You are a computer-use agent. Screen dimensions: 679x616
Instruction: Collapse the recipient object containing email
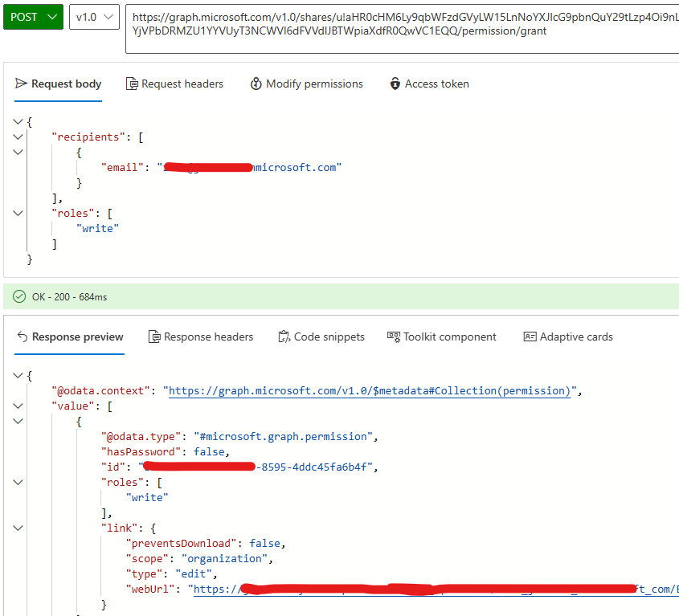[18, 152]
